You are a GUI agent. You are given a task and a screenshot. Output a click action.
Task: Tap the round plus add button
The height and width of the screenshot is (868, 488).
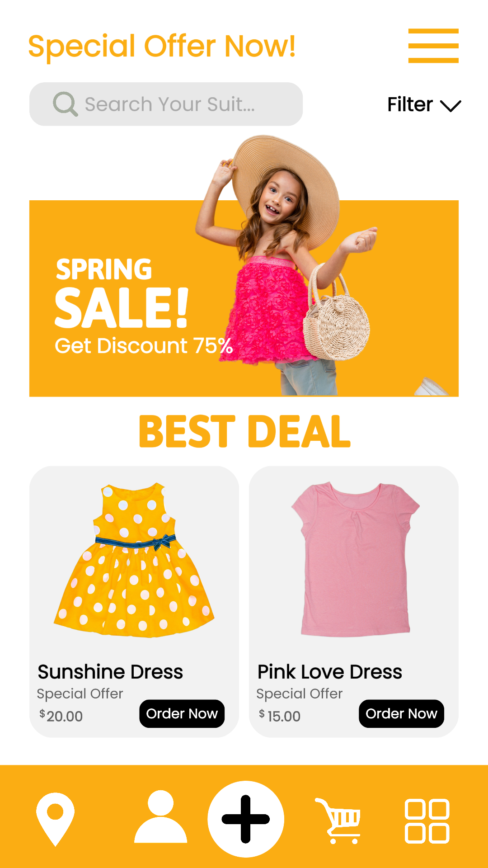coord(246,819)
